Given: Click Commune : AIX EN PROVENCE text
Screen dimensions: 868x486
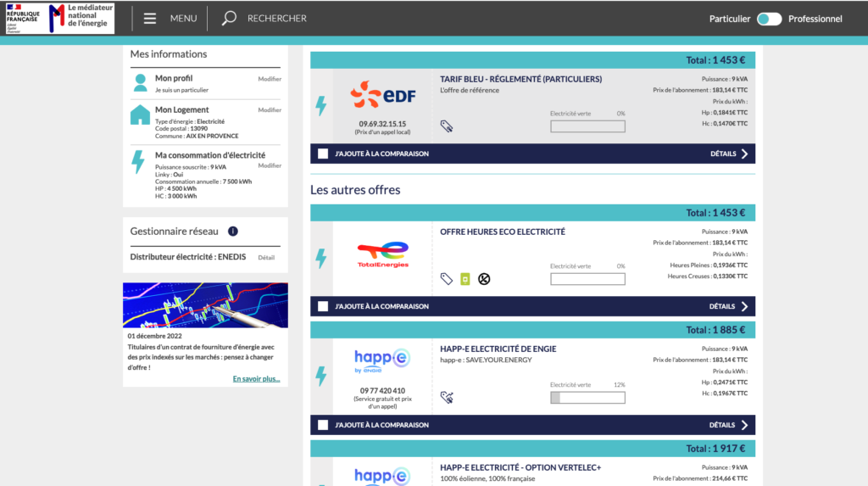Looking at the screenshot, I should [197, 136].
